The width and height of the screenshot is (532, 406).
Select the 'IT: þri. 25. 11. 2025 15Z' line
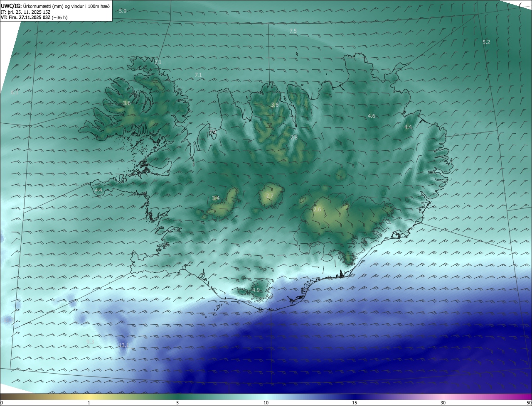point(25,12)
